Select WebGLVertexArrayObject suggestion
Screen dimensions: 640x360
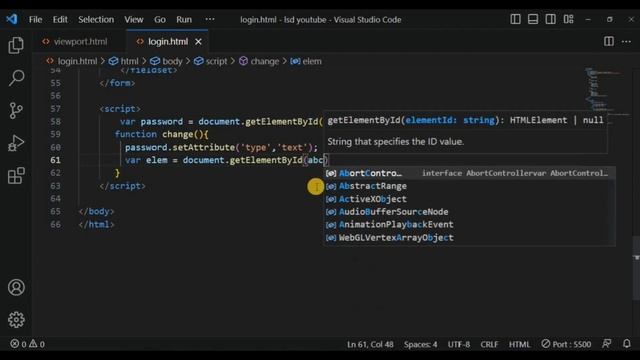469,238
